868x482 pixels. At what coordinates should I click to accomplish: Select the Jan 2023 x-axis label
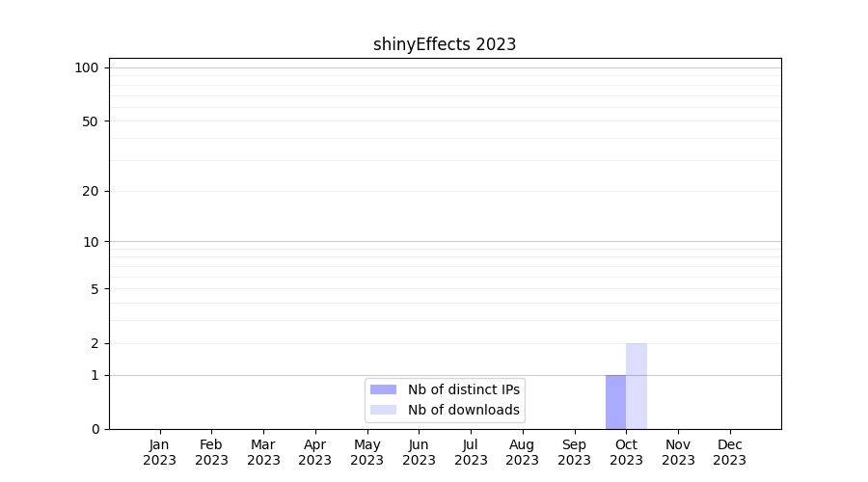[159, 452]
